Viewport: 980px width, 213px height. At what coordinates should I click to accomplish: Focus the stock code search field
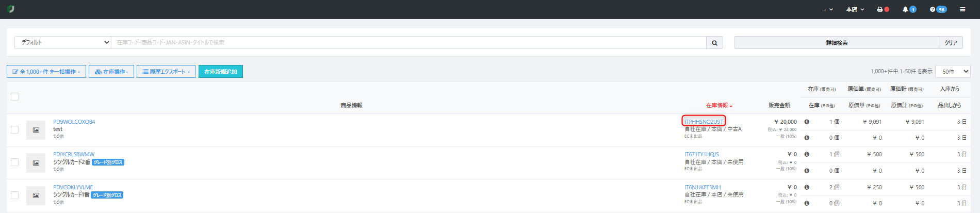tap(407, 43)
